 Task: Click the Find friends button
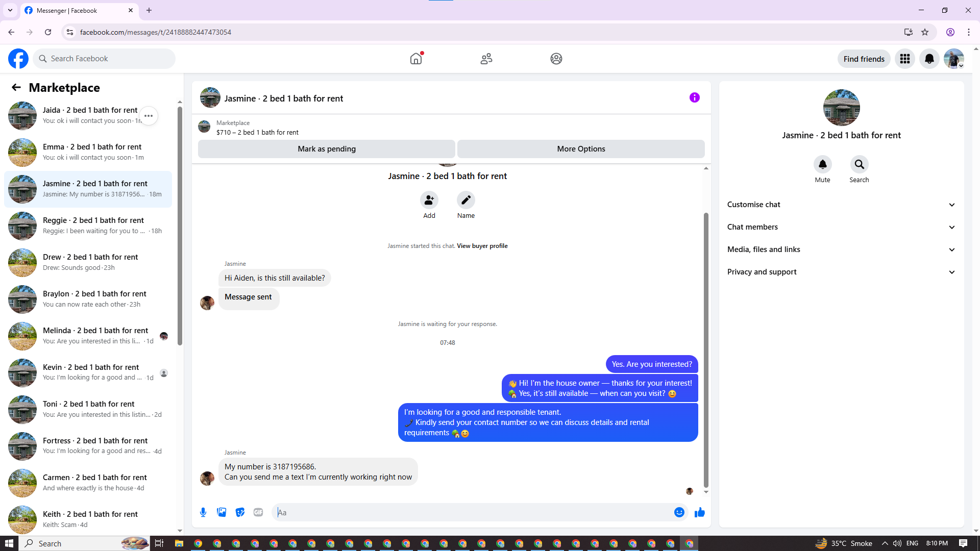pyautogui.click(x=864, y=59)
